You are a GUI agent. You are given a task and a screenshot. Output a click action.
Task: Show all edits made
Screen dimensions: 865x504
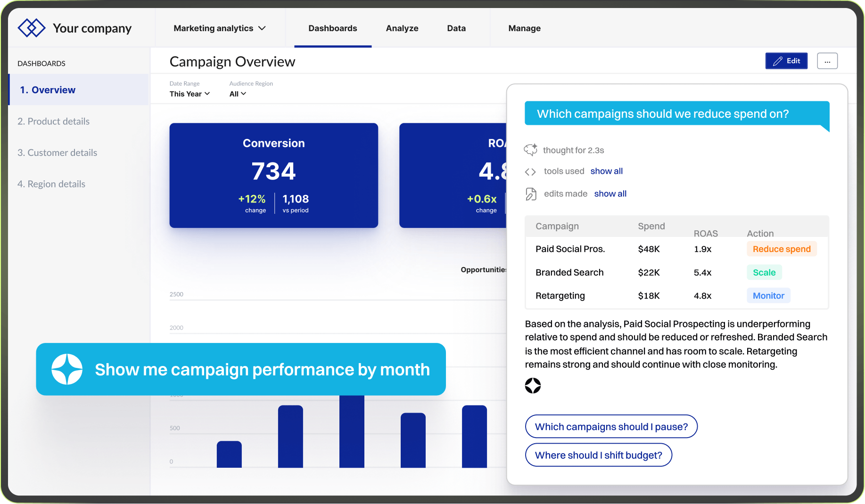pos(610,194)
